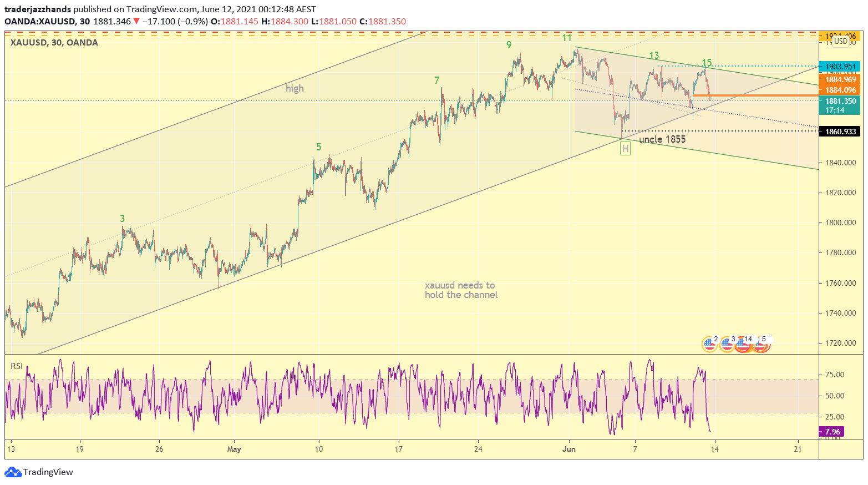The image size is (868, 485).
Task: Click the low value L:1881.050 in header
Action: coord(334,22)
